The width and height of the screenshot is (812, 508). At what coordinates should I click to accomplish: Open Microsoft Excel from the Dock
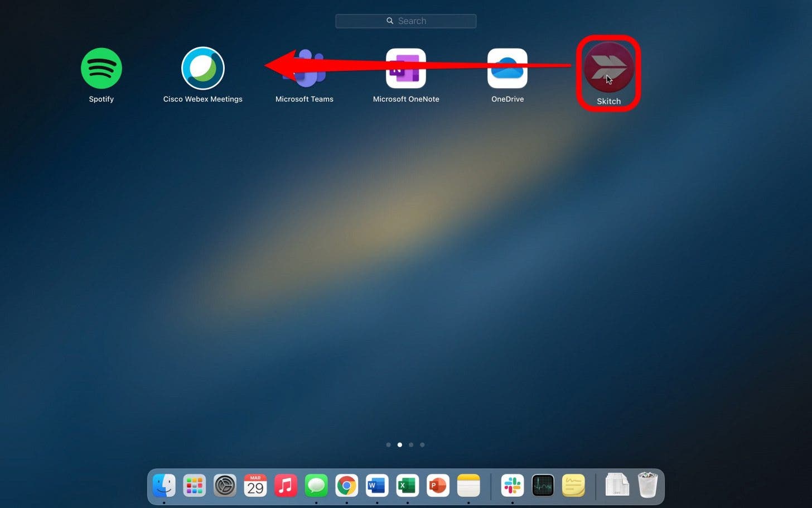point(407,485)
